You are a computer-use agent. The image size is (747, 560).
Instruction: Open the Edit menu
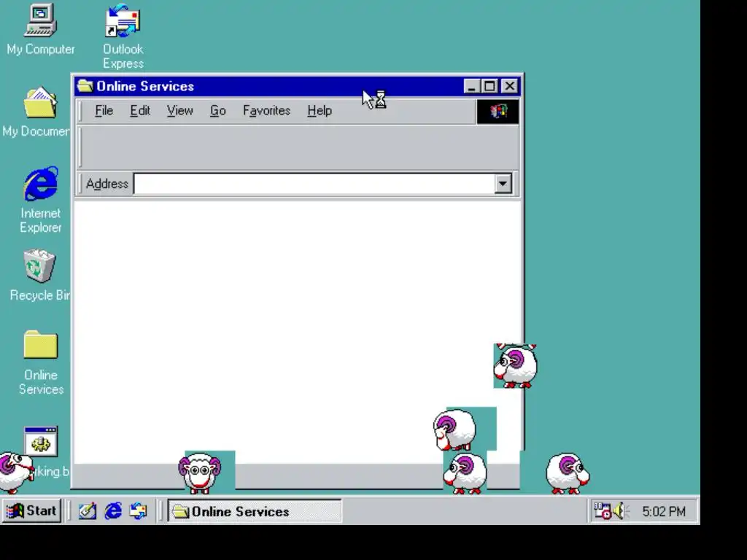click(x=140, y=111)
